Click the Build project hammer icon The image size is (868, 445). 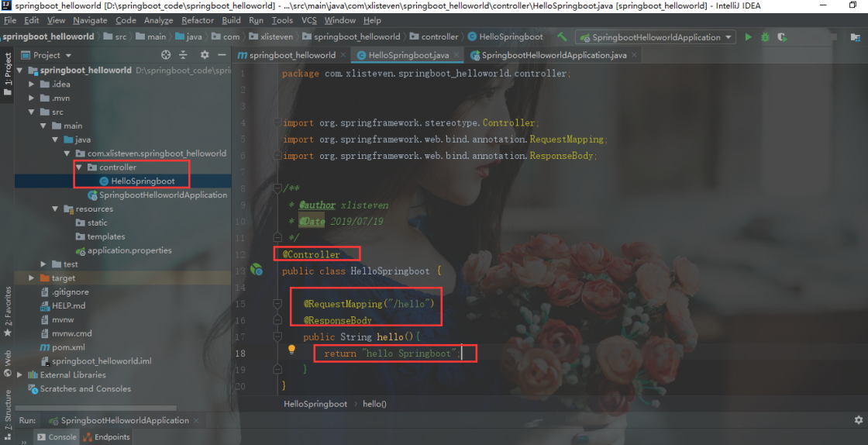562,37
